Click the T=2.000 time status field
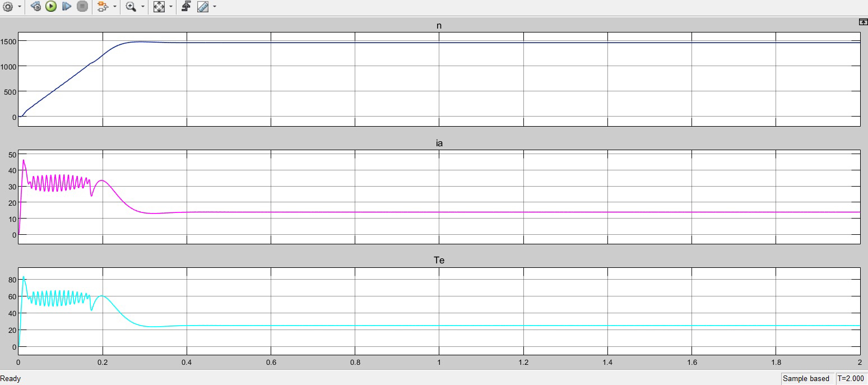Image resolution: width=868 pixels, height=385 pixels. point(851,379)
